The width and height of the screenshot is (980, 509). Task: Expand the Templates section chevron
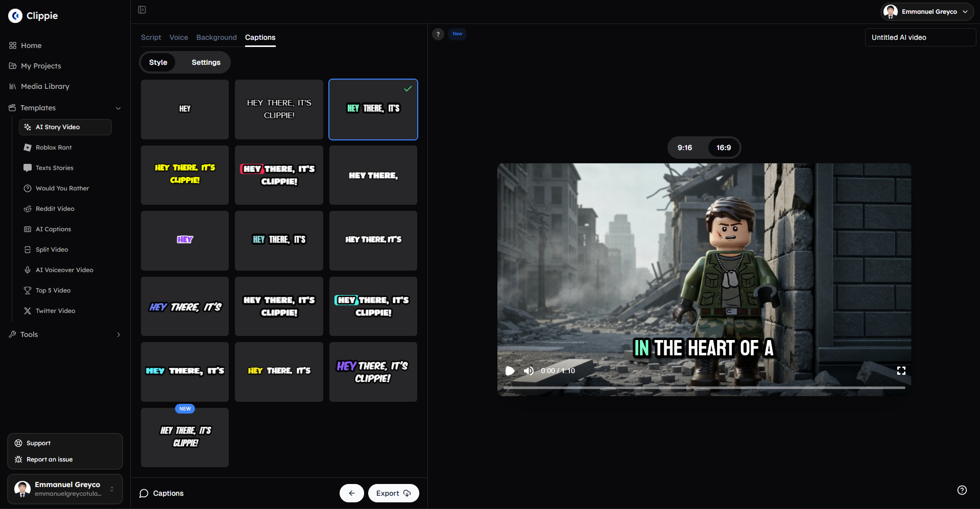point(118,108)
